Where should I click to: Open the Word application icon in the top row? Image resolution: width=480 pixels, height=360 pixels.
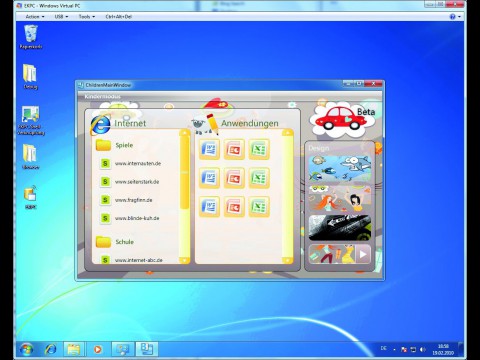209,149
